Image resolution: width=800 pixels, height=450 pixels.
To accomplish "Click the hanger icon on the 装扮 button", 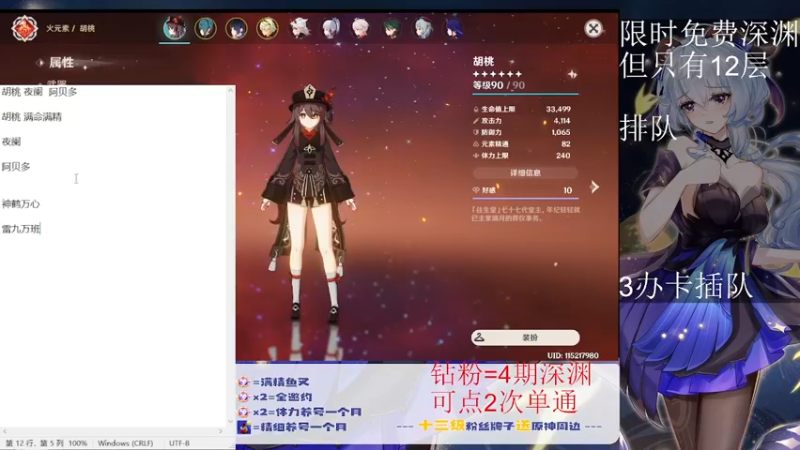I will click(x=479, y=337).
